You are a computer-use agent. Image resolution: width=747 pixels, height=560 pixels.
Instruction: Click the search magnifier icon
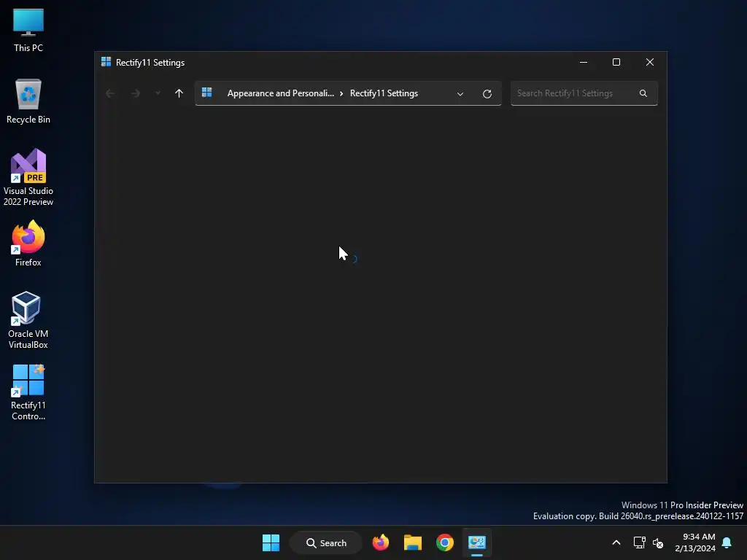643,93
